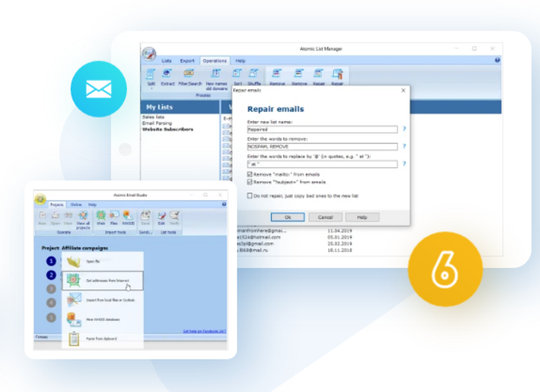
Task: Select Website Subscribers in My Lists
Action: coord(168,129)
